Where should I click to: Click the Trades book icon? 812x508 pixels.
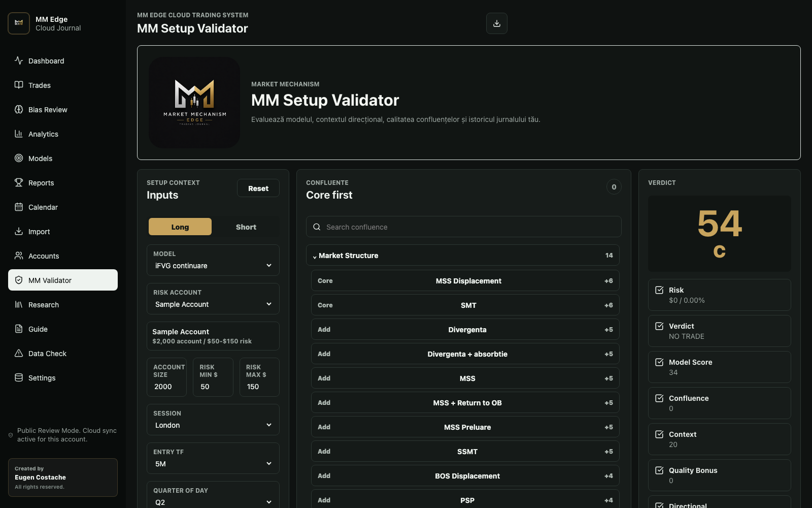tap(19, 85)
